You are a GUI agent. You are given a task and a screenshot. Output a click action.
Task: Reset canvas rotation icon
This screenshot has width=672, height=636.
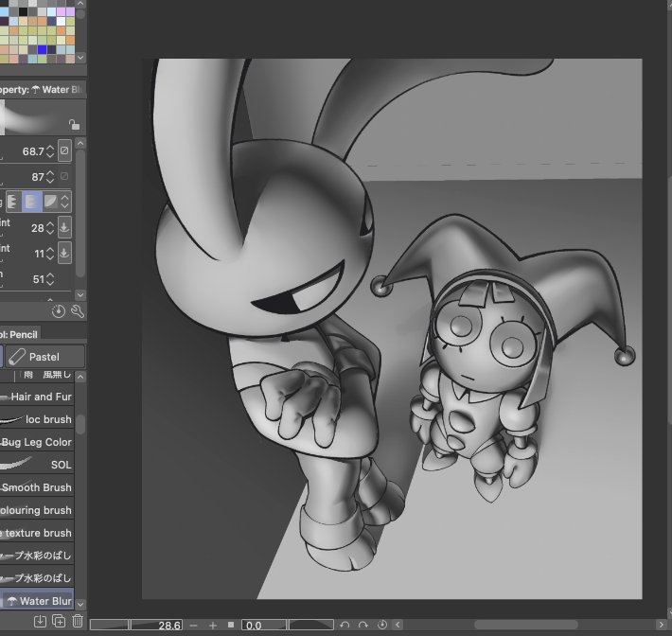click(381, 625)
